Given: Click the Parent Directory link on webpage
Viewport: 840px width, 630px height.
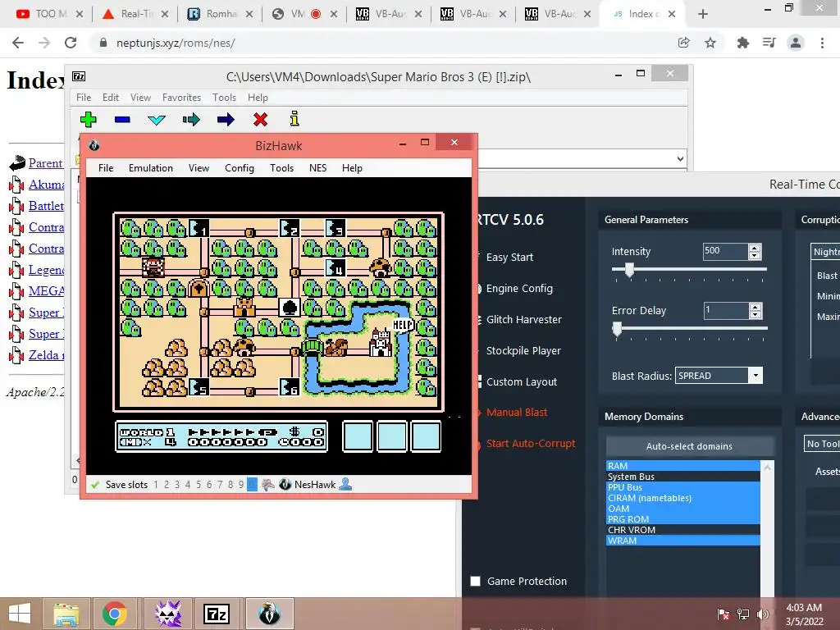Looking at the screenshot, I should (x=46, y=163).
